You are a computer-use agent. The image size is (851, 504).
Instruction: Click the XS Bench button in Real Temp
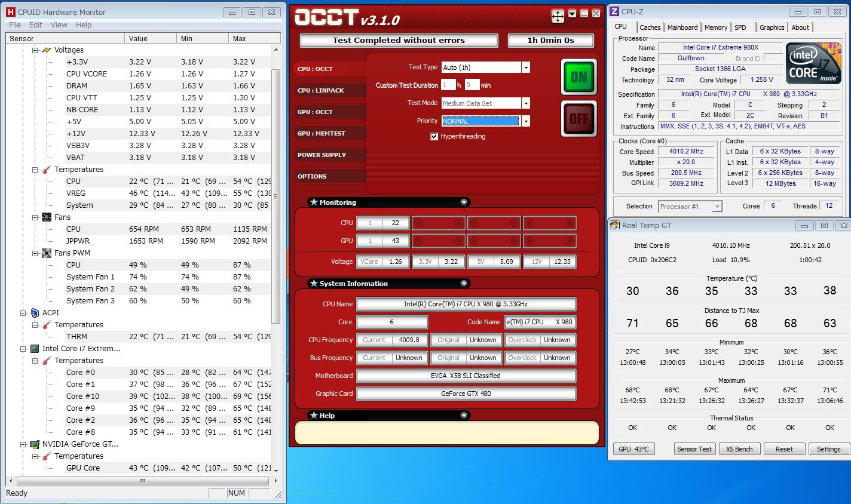pyautogui.click(x=739, y=449)
